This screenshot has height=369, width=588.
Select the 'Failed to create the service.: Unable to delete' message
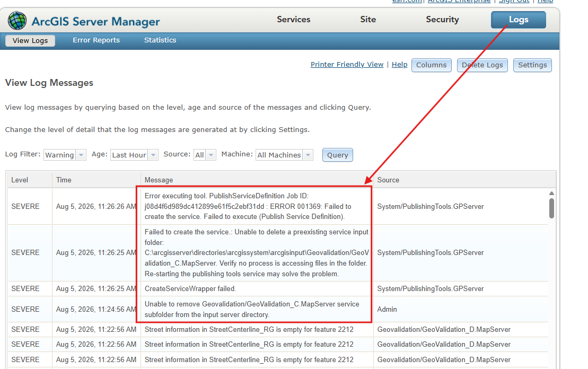point(257,253)
